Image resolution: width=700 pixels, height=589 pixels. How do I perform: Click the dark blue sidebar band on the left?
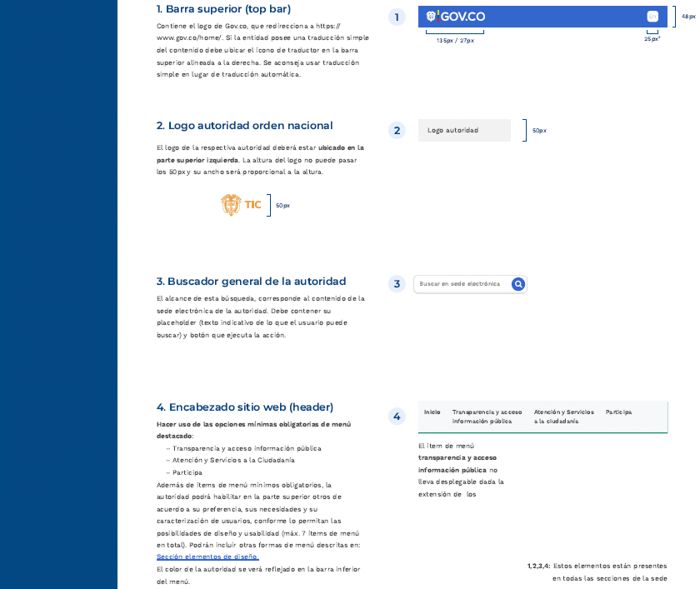(x=58, y=292)
